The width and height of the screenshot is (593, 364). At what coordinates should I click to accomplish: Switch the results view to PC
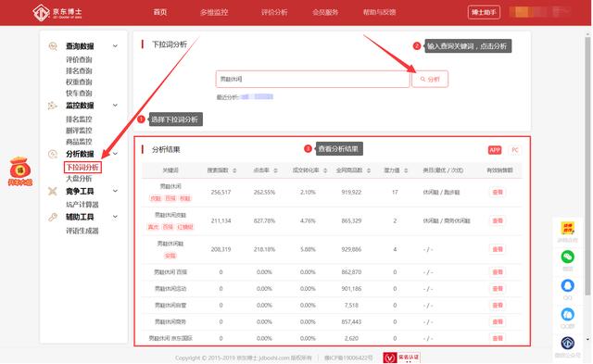[515, 150]
